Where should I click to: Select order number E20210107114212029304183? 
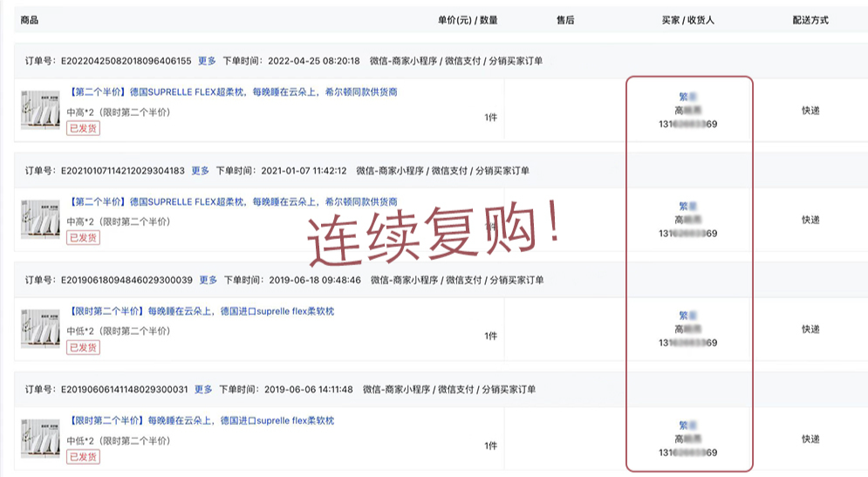[123, 170]
